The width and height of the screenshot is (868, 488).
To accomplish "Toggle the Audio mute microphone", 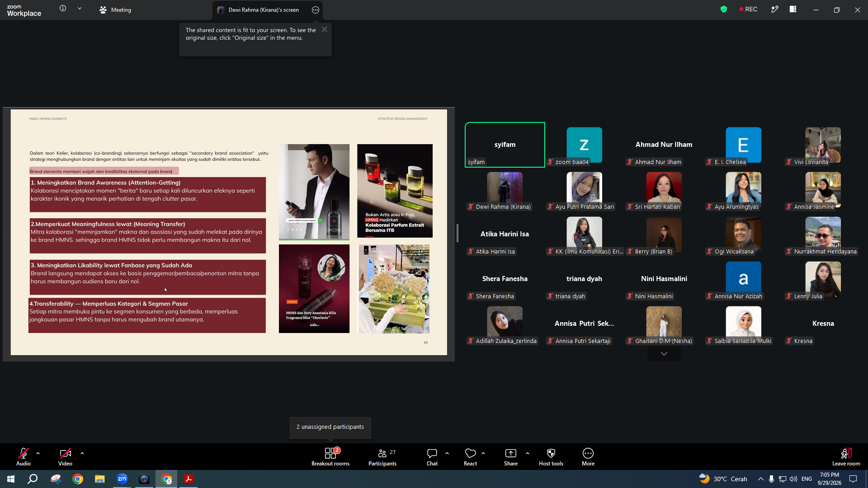I will click(24, 456).
